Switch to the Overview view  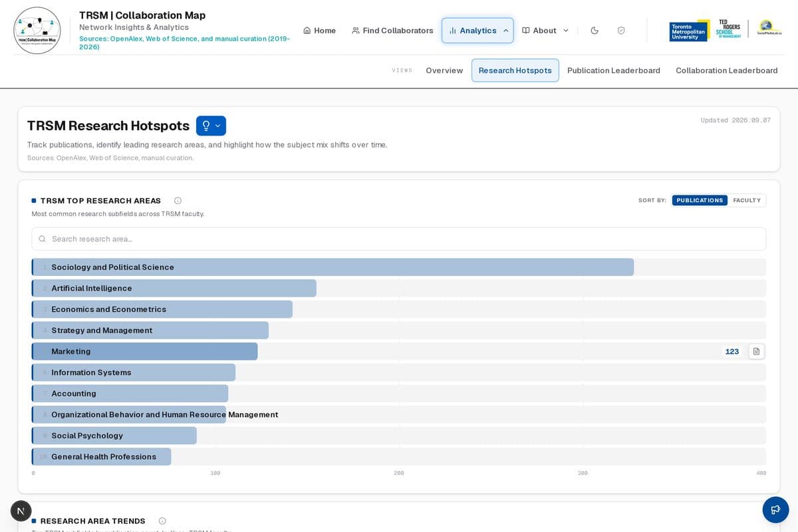point(444,70)
